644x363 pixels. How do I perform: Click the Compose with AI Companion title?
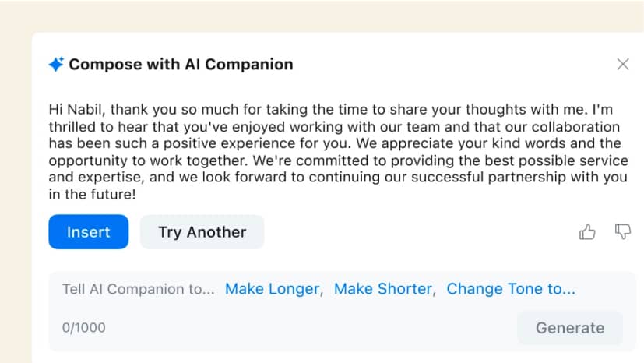coord(181,65)
